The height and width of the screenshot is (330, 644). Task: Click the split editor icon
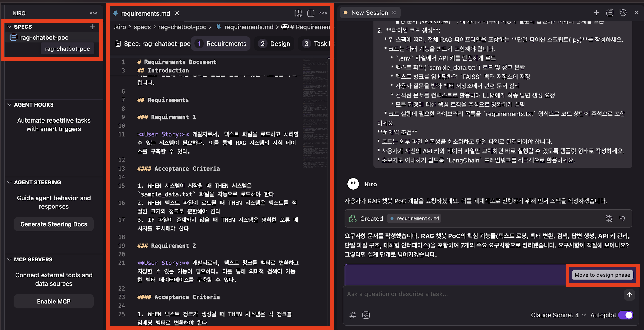pos(311,13)
